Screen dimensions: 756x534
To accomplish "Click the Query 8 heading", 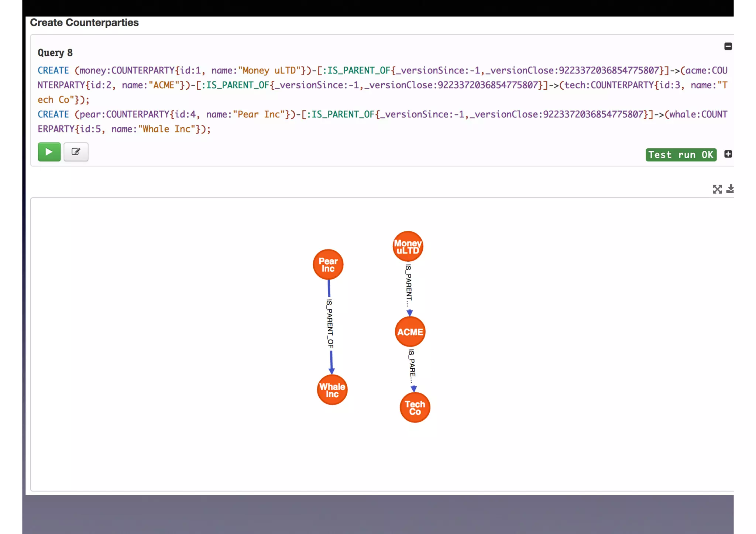I will 55,53.
